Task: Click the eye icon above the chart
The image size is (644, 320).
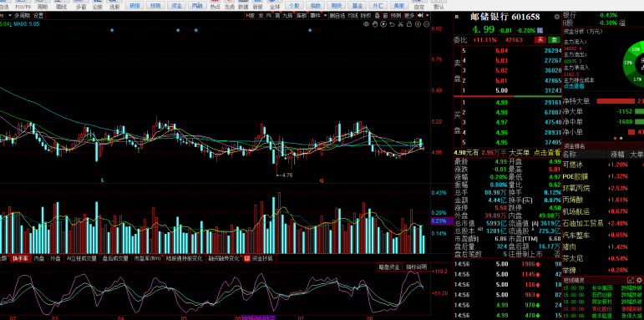Action: (367, 24)
